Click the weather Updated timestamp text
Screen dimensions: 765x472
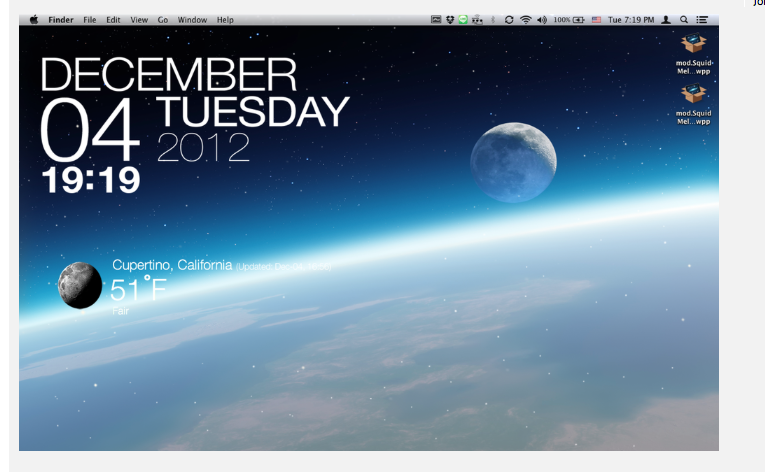click(283, 267)
